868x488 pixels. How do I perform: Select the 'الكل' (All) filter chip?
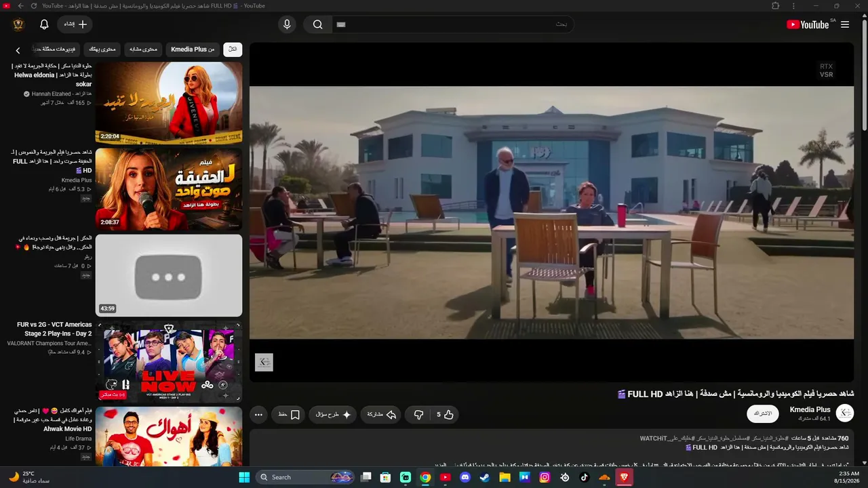point(233,49)
